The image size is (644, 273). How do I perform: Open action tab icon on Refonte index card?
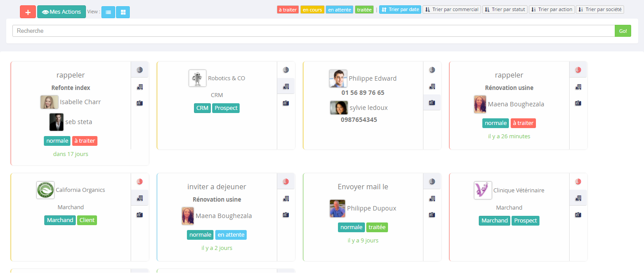(x=140, y=70)
